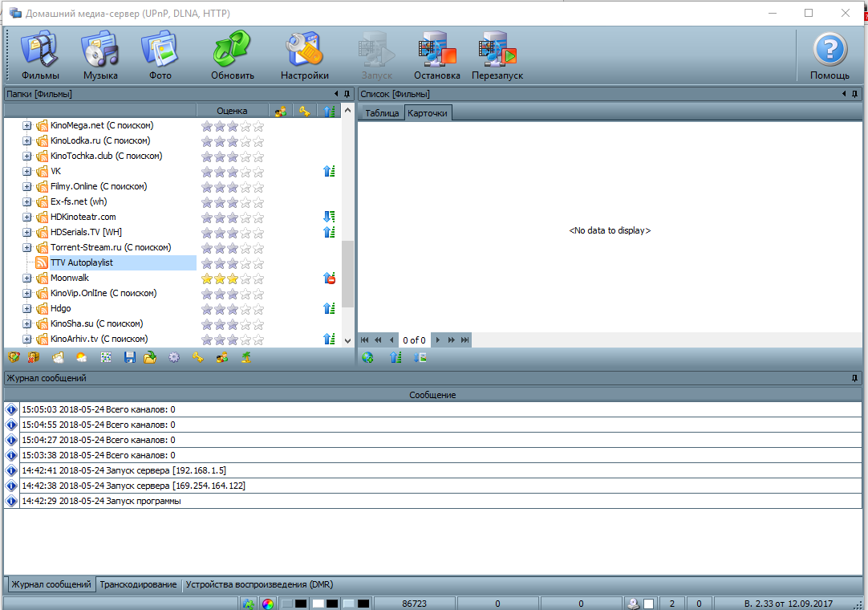Expand the HDKinoteatr.com folder node
This screenshot has height=610, width=868.
26,218
